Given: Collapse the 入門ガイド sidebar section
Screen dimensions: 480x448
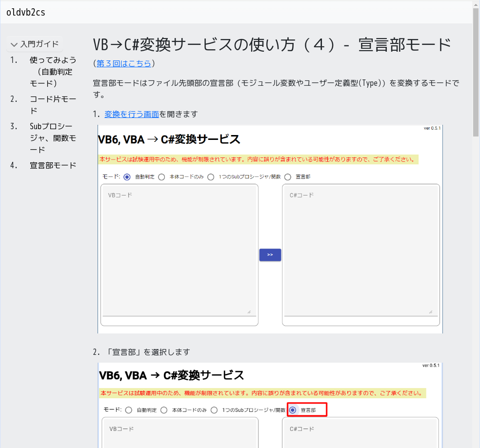Looking at the screenshot, I should (34, 43).
